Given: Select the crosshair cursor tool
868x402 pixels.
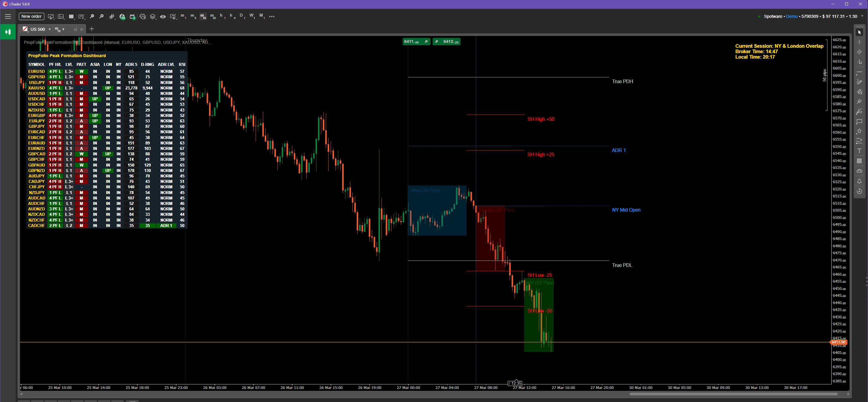Looking at the screenshot, I should tap(859, 42).
